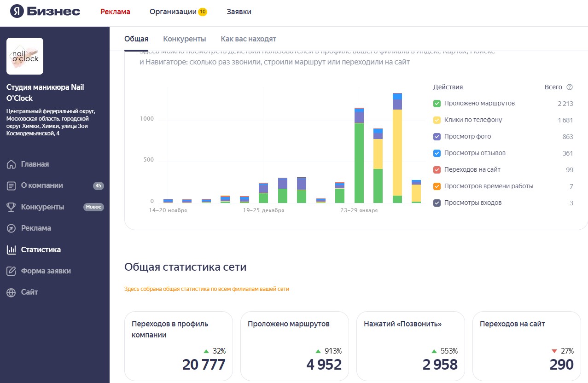This screenshot has width=588, height=383.
Task: Toggle the Просмотры отзывов checkbox
Action: (x=437, y=153)
